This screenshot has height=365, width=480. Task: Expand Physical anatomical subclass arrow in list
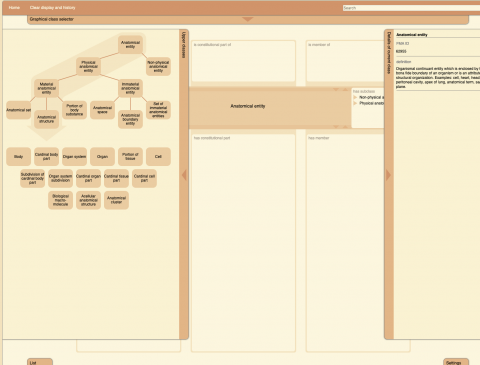pos(355,103)
